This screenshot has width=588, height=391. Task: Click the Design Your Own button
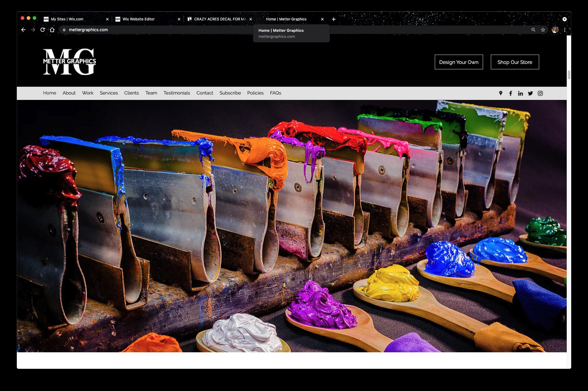click(458, 62)
